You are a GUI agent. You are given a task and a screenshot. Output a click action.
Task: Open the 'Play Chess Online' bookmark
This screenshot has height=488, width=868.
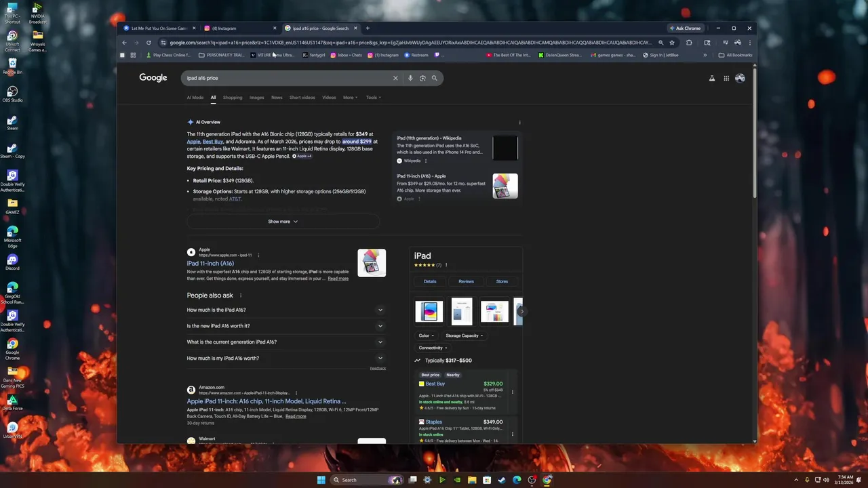[168, 55]
